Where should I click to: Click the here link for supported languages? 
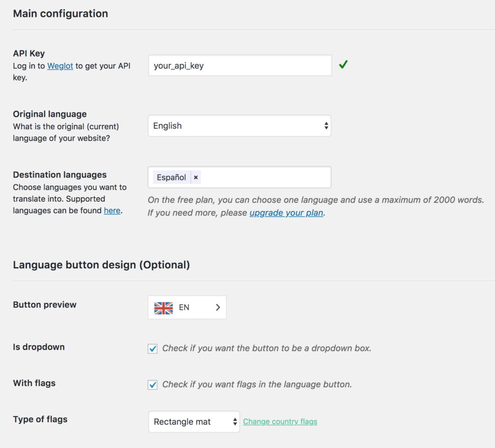click(112, 210)
